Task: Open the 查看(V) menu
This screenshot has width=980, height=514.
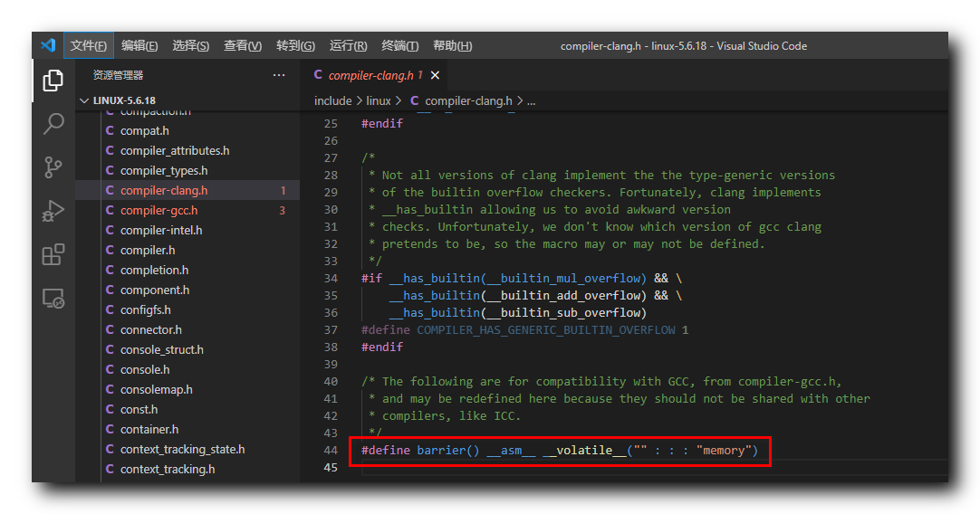Action: point(243,45)
